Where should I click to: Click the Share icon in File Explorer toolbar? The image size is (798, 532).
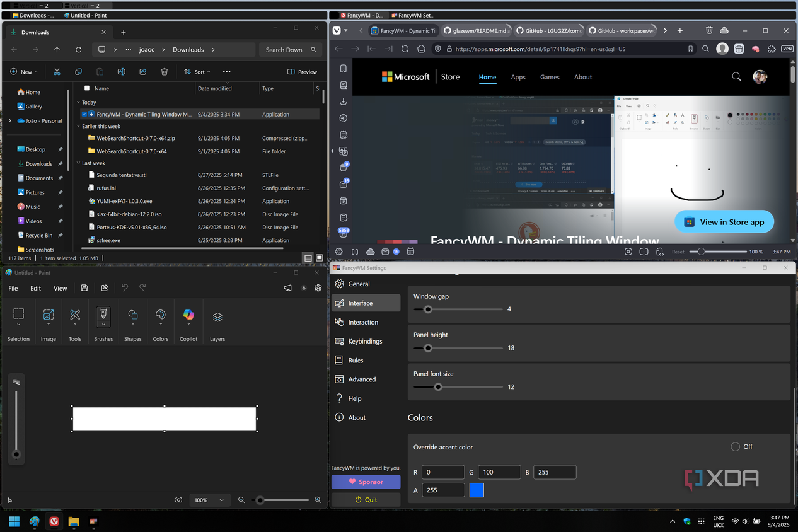142,72
